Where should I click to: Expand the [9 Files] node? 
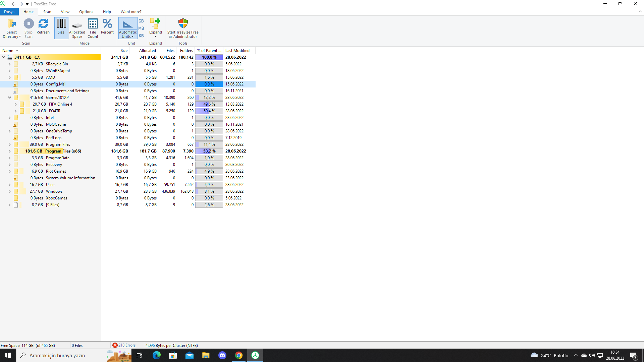pos(9,205)
